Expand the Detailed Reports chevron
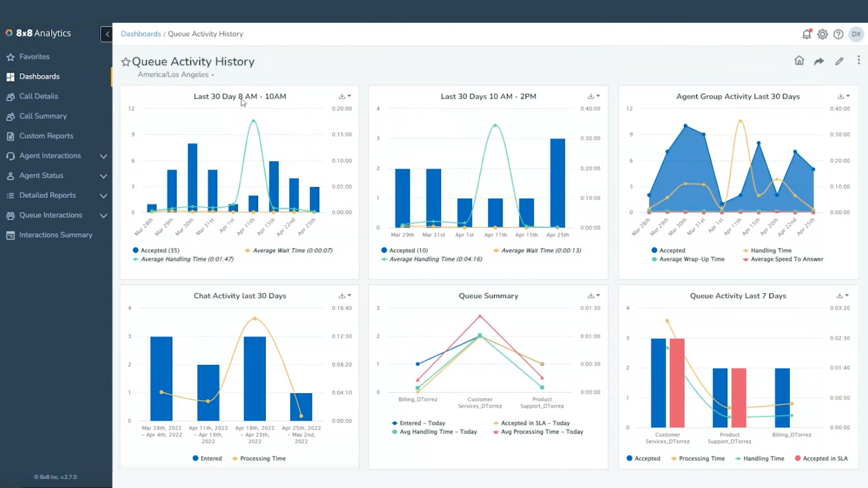The height and width of the screenshot is (488, 868). click(x=104, y=196)
